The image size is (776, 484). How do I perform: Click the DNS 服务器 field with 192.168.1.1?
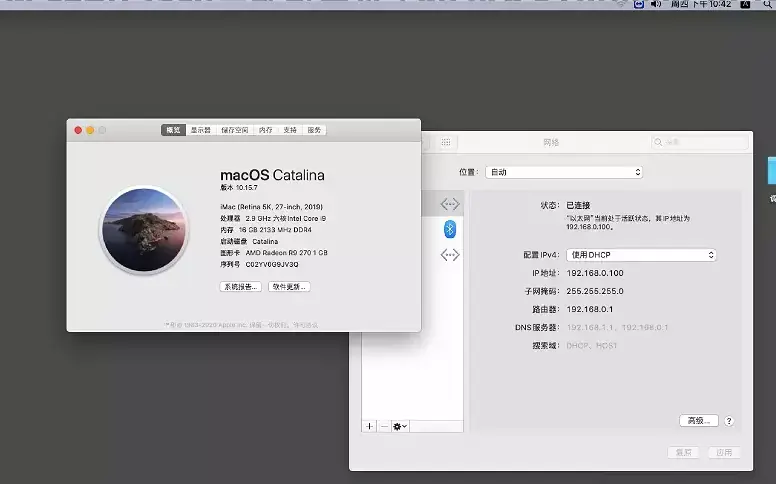click(x=617, y=328)
